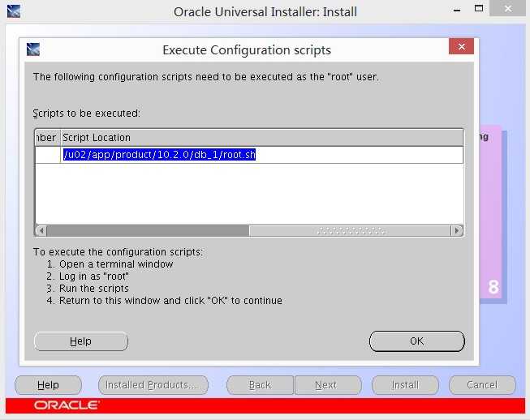The height and width of the screenshot is (420, 530).
Task: Click the empty cell before root.sh path
Action: (48, 155)
